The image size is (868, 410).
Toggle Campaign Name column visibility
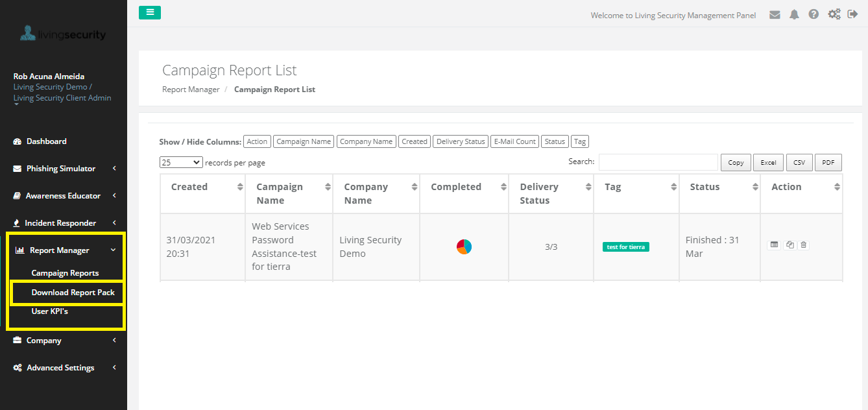click(x=304, y=141)
